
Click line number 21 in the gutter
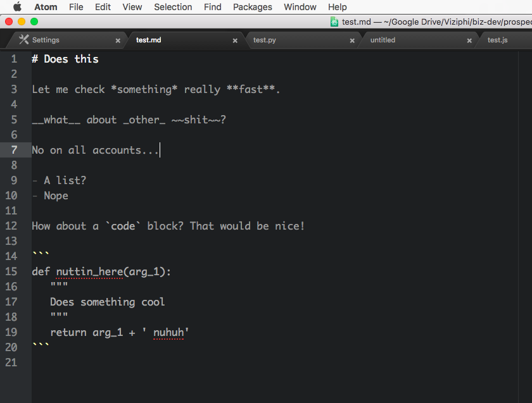[x=11, y=363]
